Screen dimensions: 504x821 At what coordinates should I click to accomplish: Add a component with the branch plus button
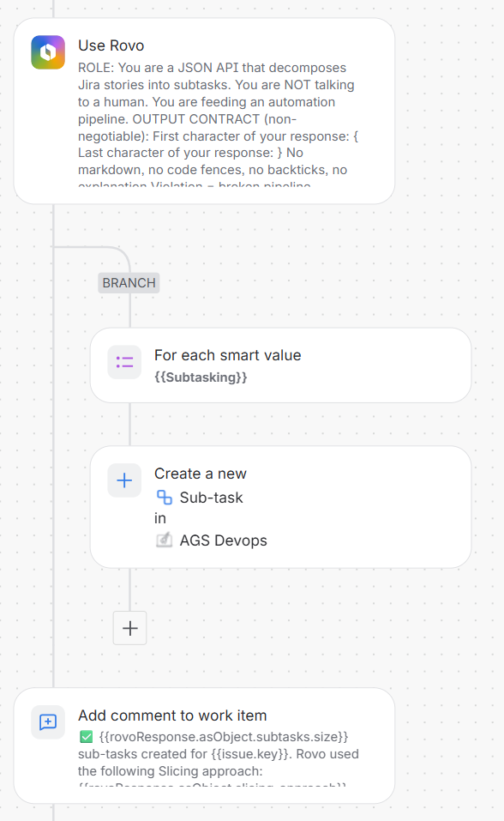[129, 628]
